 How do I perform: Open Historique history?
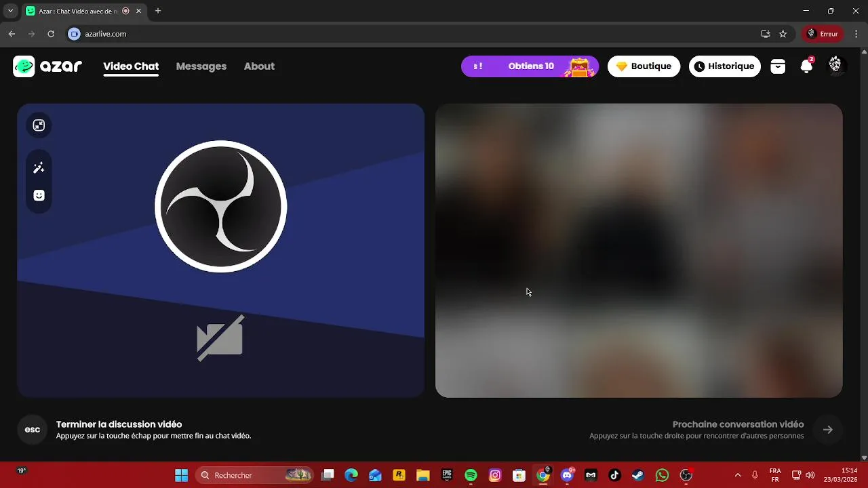[x=725, y=66]
